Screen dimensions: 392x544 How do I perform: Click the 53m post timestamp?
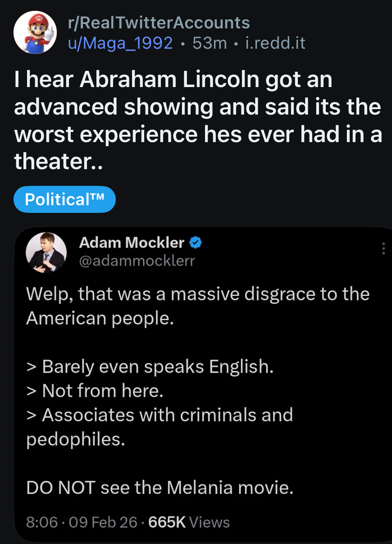(209, 43)
